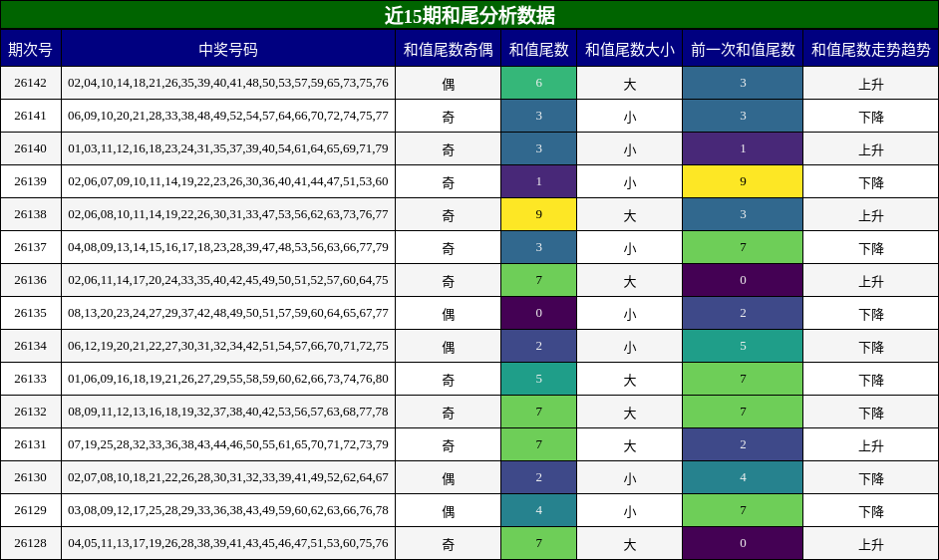Screen dimensions: 939x560
Task: Click dark purple 和值尾数 cell 0 in row 26135
Action: (x=539, y=313)
